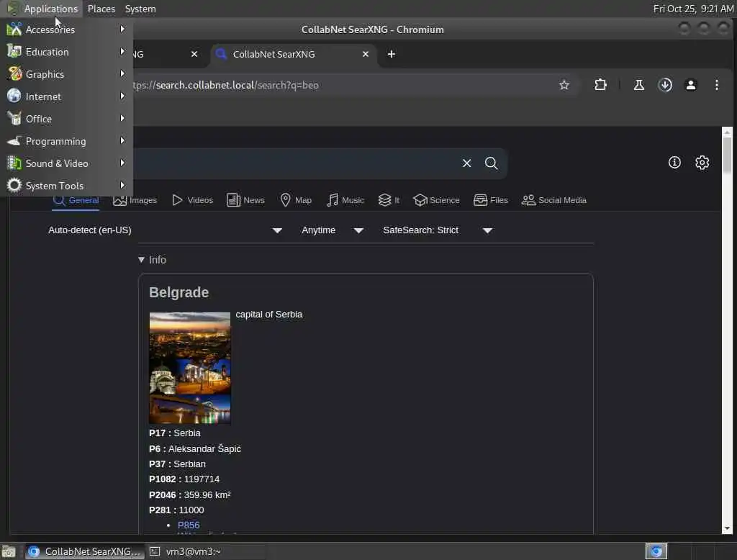This screenshot has width=737, height=560.
Task: Select the Social Media category tab
Action: pyautogui.click(x=553, y=200)
